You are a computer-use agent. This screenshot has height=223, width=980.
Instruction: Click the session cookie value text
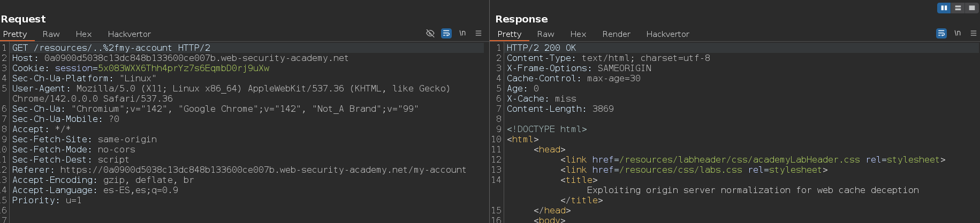click(x=183, y=68)
